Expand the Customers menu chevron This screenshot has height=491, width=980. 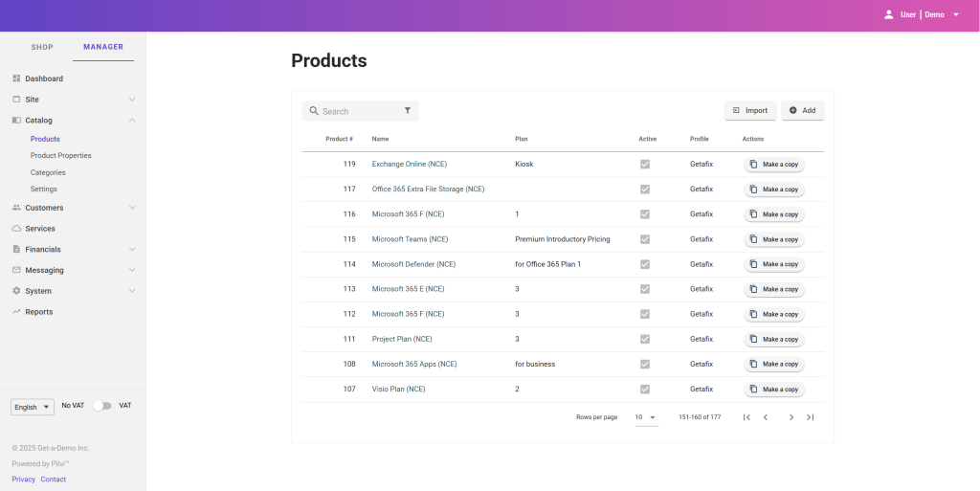pos(132,208)
